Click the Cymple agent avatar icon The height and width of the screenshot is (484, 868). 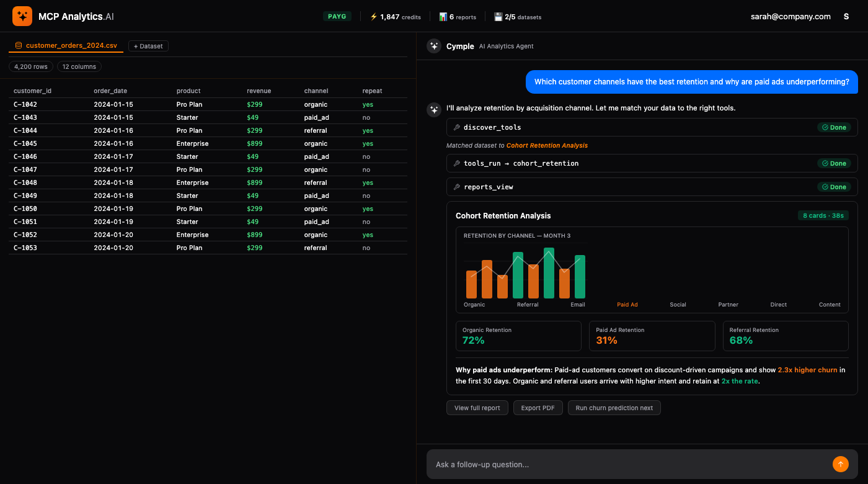pos(433,45)
